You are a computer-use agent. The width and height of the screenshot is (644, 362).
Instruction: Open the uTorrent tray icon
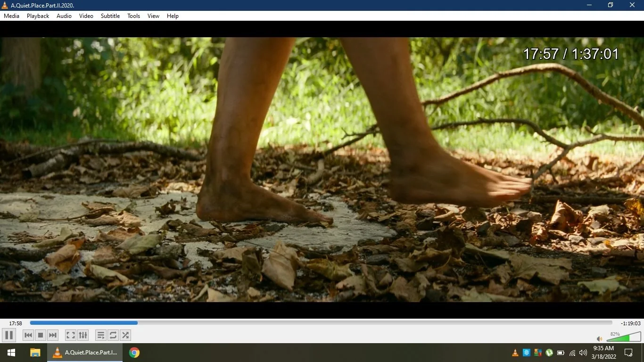[549, 353]
